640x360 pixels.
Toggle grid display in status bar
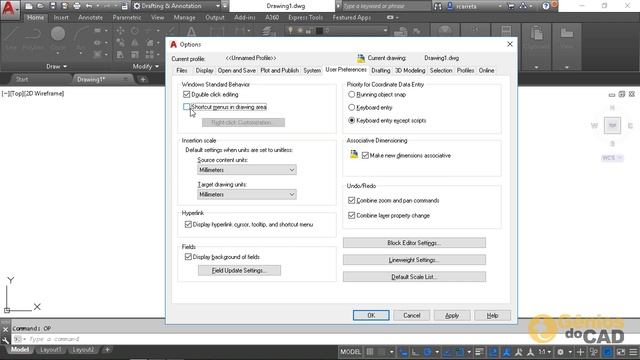(370, 351)
